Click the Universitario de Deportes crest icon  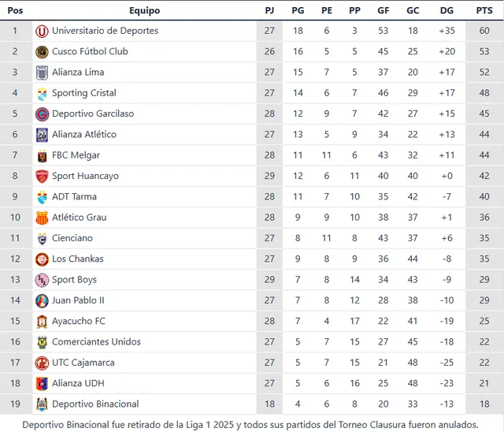click(x=42, y=32)
